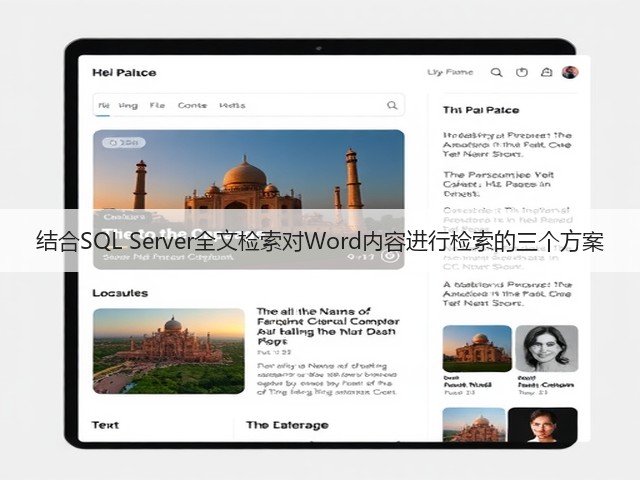640x480 pixels.
Task: Select the 'Nl' tab in the search bar
Action: [x=104, y=105]
